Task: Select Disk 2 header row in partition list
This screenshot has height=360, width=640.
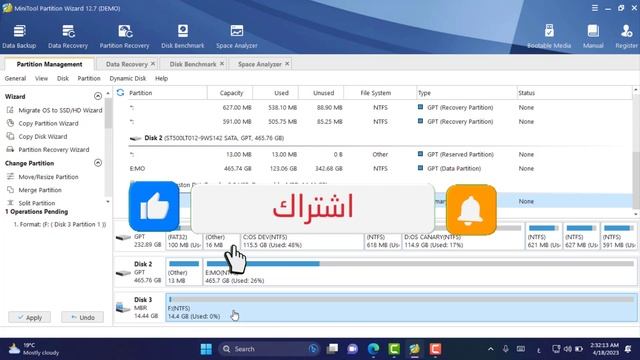Action: (373, 138)
